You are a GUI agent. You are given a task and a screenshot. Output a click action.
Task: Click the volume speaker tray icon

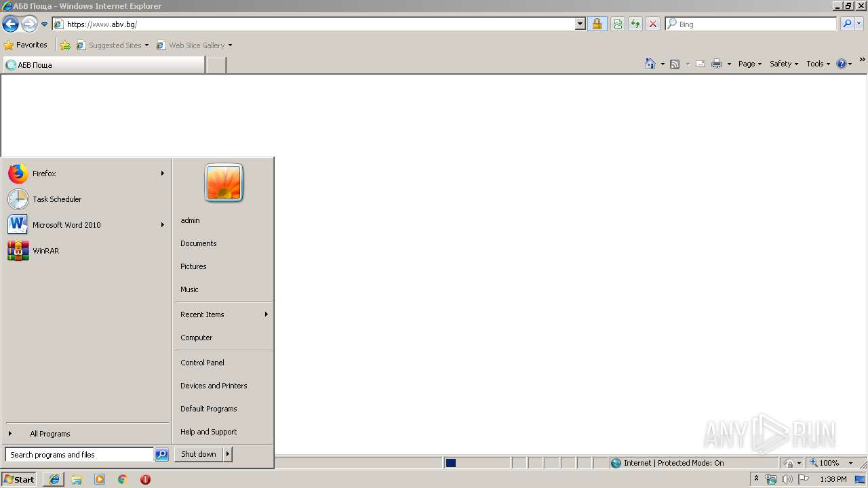coord(787,479)
